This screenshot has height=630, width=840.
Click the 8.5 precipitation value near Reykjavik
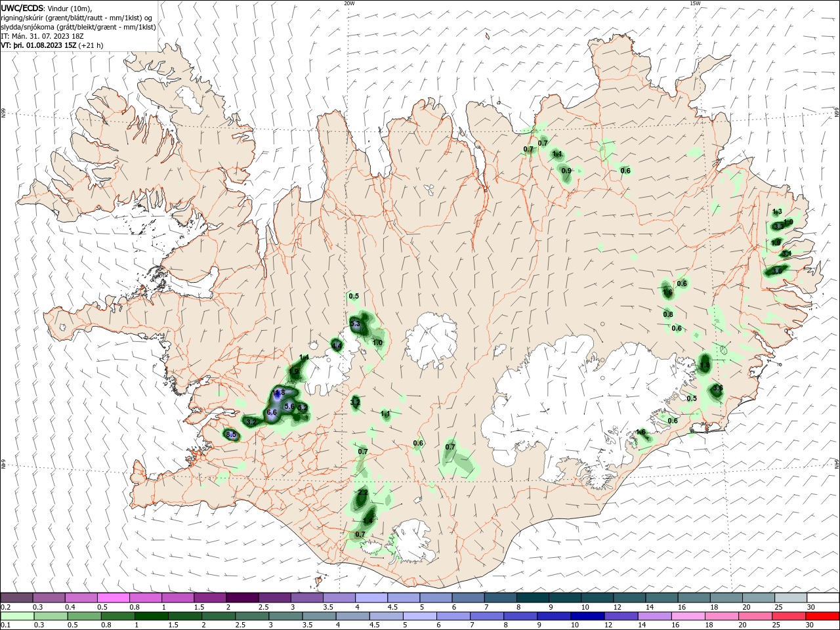tap(231, 434)
